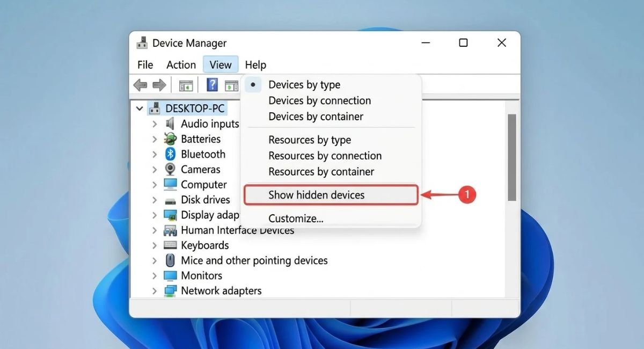Click the action pane toolbar icon beside Help

(x=231, y=85)
